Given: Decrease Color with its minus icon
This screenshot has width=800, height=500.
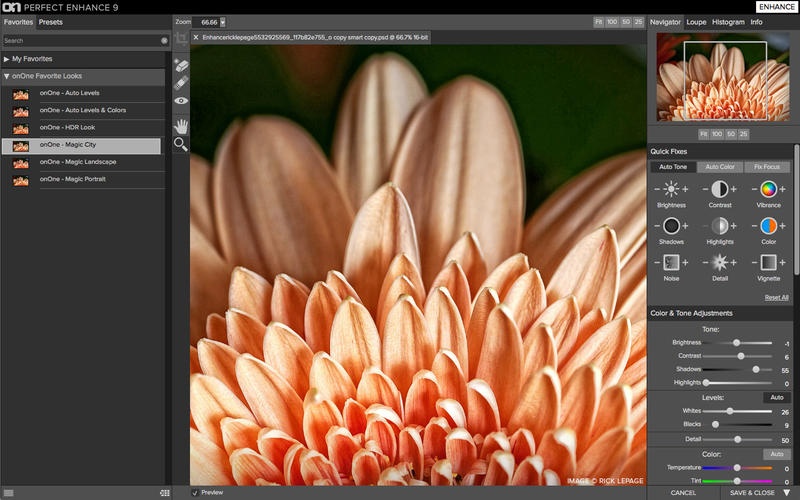Looking at the screenshot, I should tap(755, 226).
